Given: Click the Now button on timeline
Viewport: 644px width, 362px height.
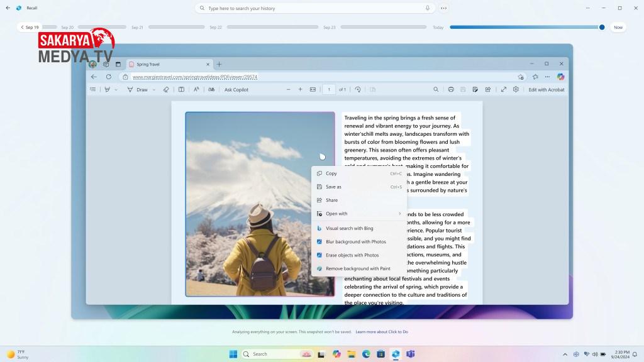Looking at the screenshot, I should 618,28.
